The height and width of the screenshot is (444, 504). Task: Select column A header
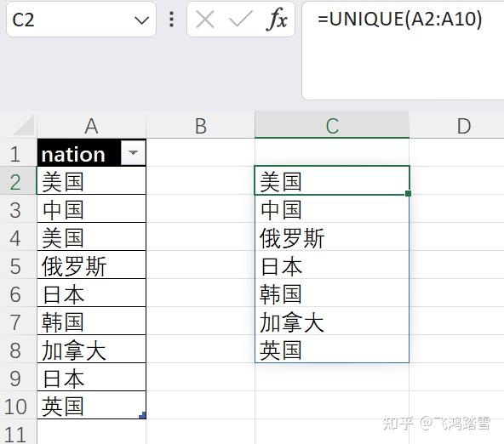(91, 126)
